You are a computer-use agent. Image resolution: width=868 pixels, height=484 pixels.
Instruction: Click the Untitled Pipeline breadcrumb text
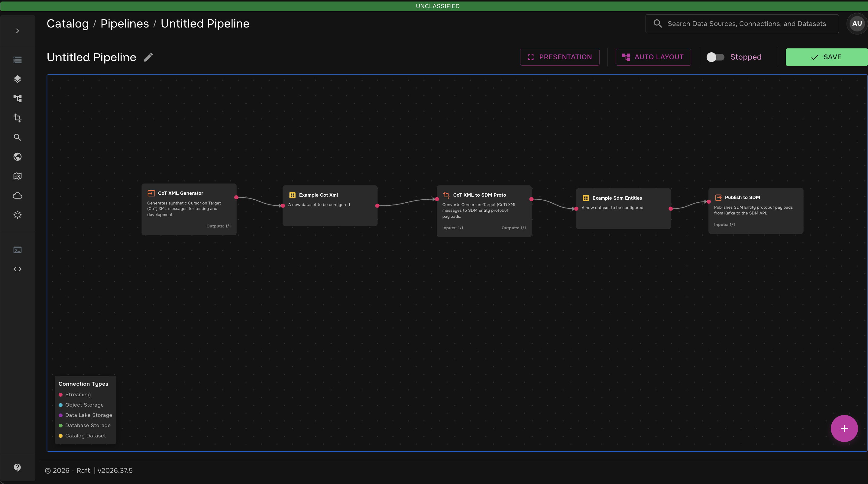pyautogui.click(x=205, y=24)
